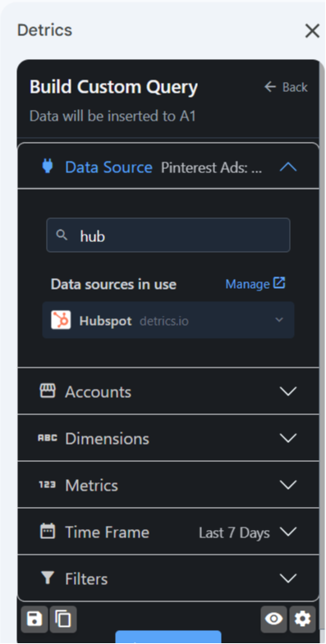Click the blue button at panel bottom
The image size is (326, 644).
[x=168, y=637]
